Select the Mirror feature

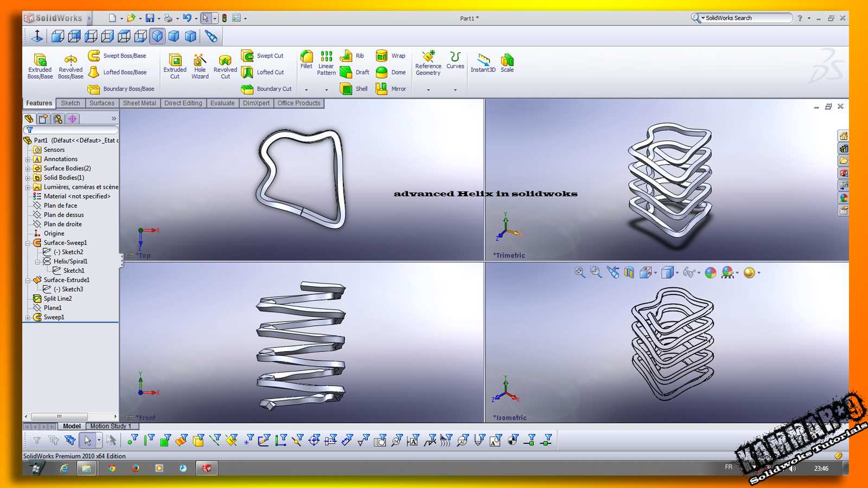coord(391,89)
